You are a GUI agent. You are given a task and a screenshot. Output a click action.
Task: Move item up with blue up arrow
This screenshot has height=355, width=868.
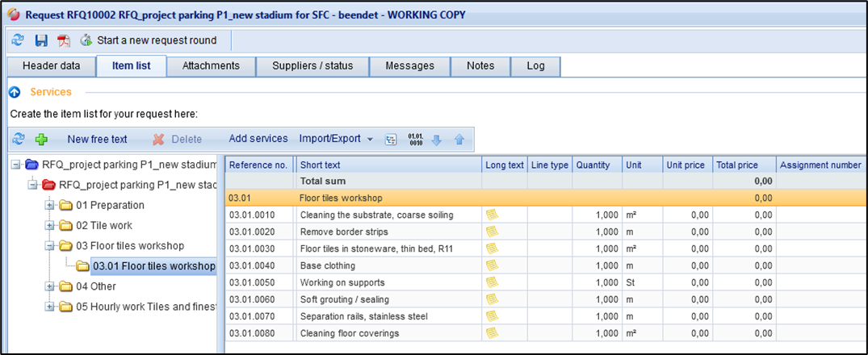(459, 140)
